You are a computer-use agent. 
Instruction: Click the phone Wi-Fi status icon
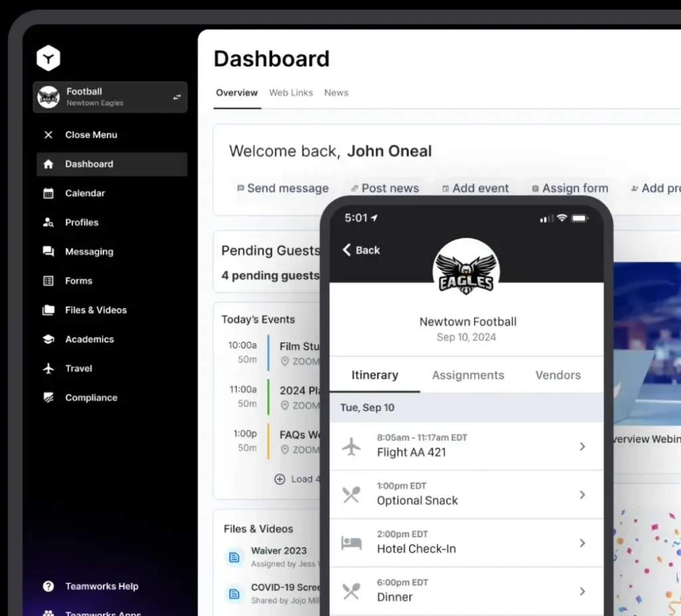562,218
